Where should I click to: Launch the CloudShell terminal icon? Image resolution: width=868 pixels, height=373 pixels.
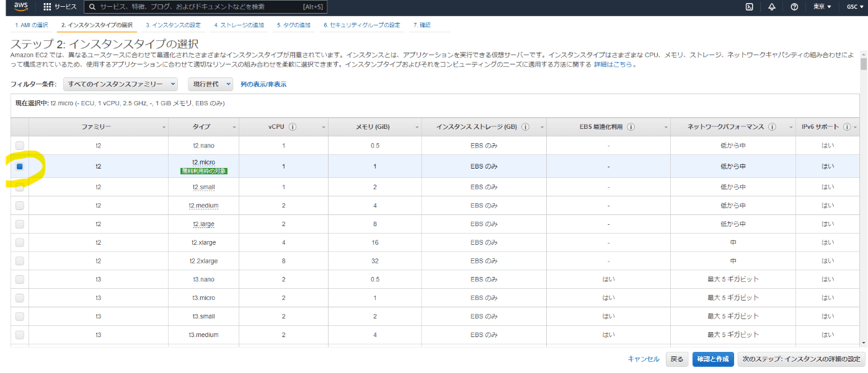[750, 7]
